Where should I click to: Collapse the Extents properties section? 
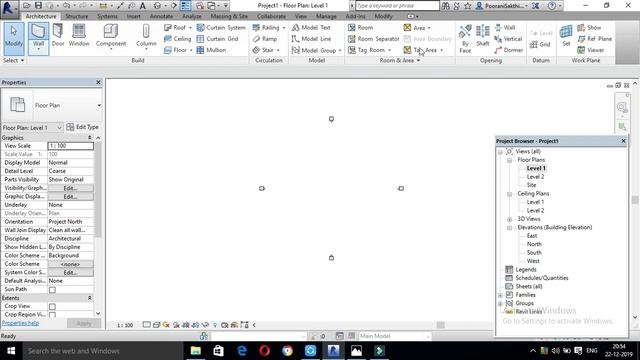(x=89, y=298)
